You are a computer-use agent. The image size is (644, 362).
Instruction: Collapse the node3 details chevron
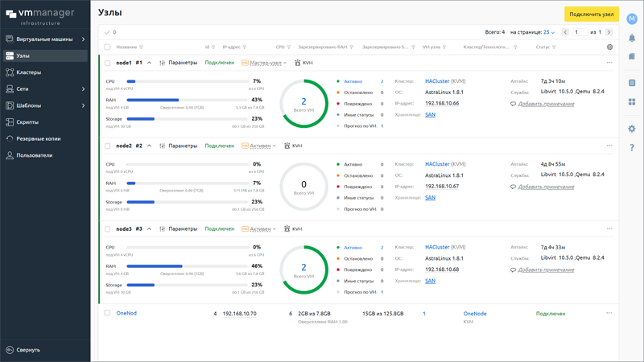tap(149, 229)
